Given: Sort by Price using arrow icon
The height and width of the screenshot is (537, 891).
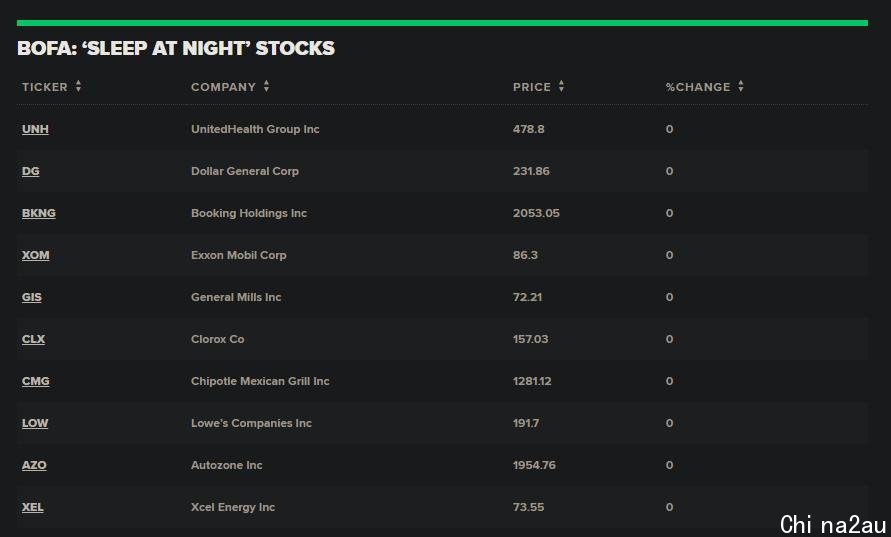Looking at the screenshot, I should [561, 87].
